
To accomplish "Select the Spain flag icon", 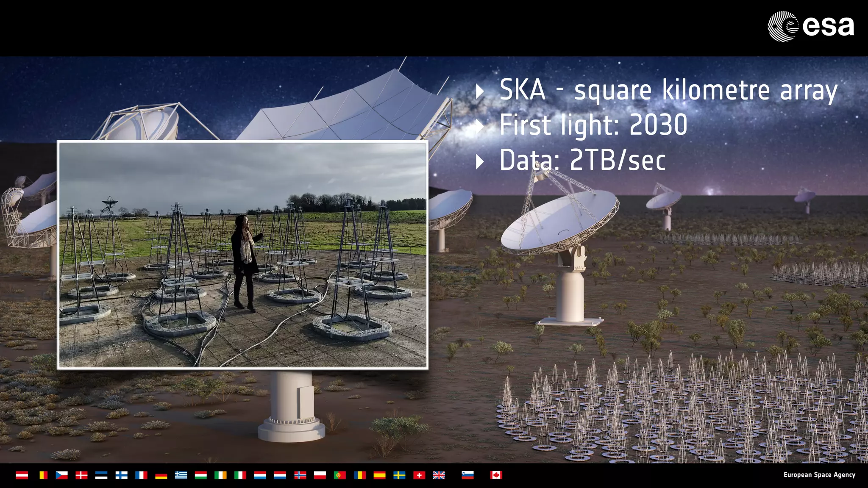I will click(x=379, y=475).
